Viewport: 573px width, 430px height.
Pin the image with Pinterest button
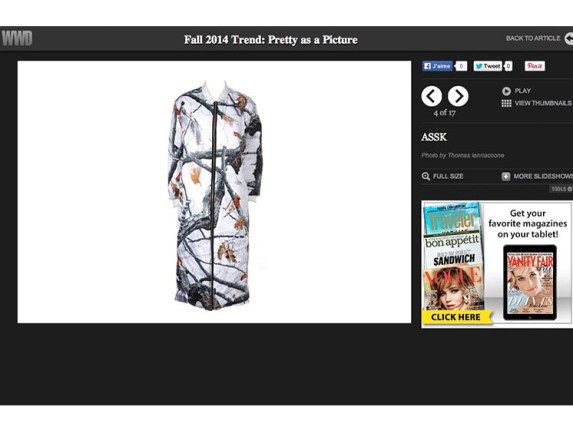coord(535,66)
